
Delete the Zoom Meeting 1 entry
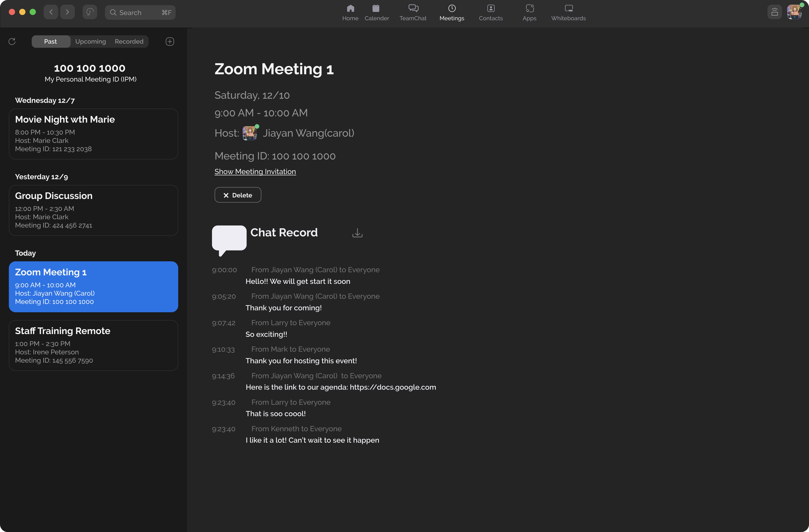(x=238, y=195)
